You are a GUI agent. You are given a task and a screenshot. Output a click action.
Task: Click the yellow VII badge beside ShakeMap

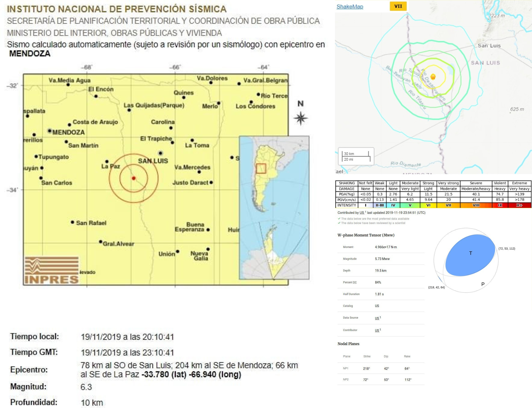pyautogui.click(x=398, y=6)
